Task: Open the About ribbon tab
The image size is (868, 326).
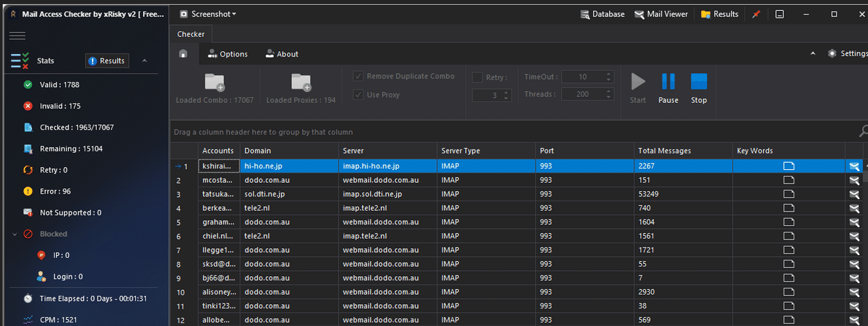Action: (x=282, y=54)
